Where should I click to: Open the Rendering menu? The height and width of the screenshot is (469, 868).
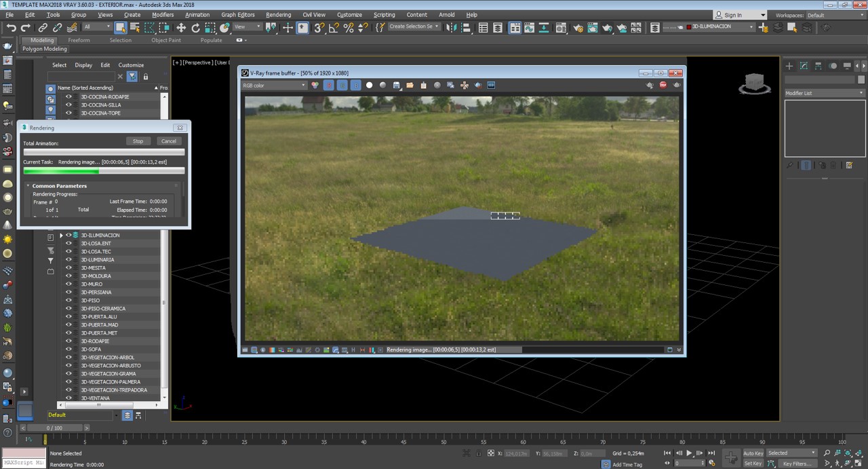(x=278, y=14)
